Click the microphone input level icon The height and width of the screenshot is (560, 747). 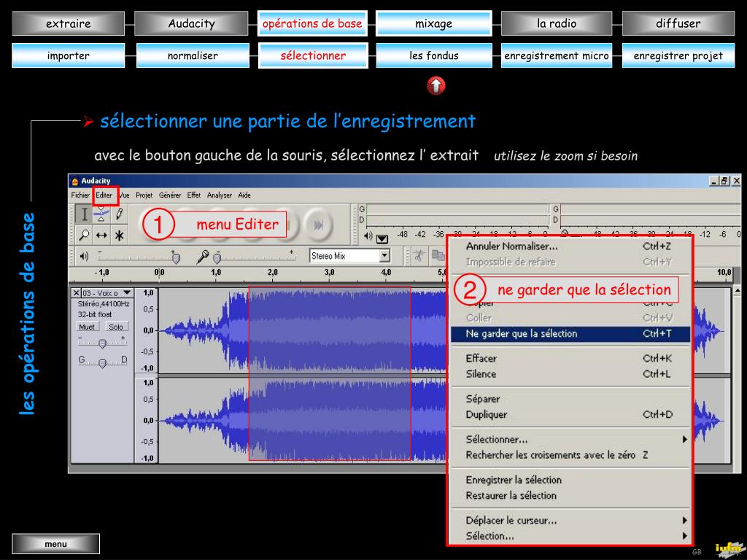[203, 257]
